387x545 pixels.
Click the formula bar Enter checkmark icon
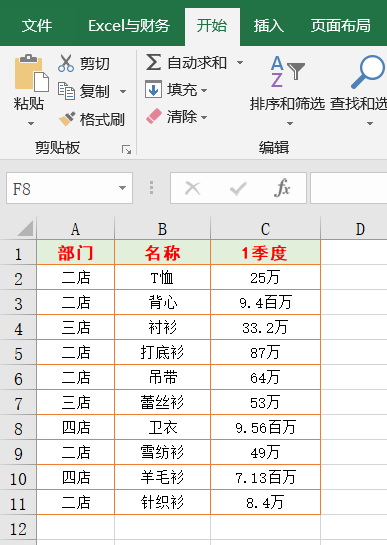tap(238, 188)
